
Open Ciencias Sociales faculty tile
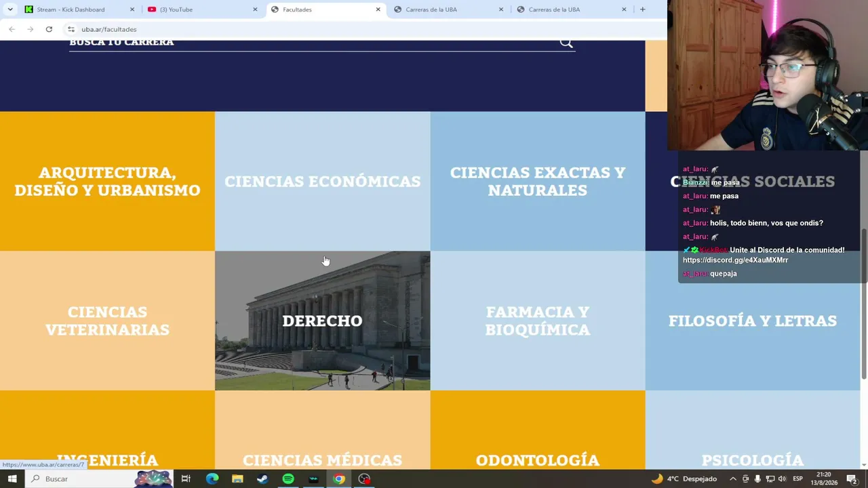coord(753,181)
